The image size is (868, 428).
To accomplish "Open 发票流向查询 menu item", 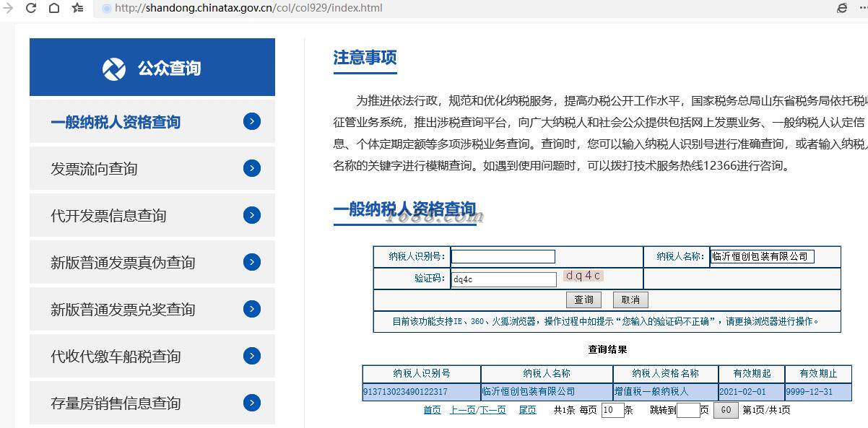I will pyautogui.click(x=152, y=168).
